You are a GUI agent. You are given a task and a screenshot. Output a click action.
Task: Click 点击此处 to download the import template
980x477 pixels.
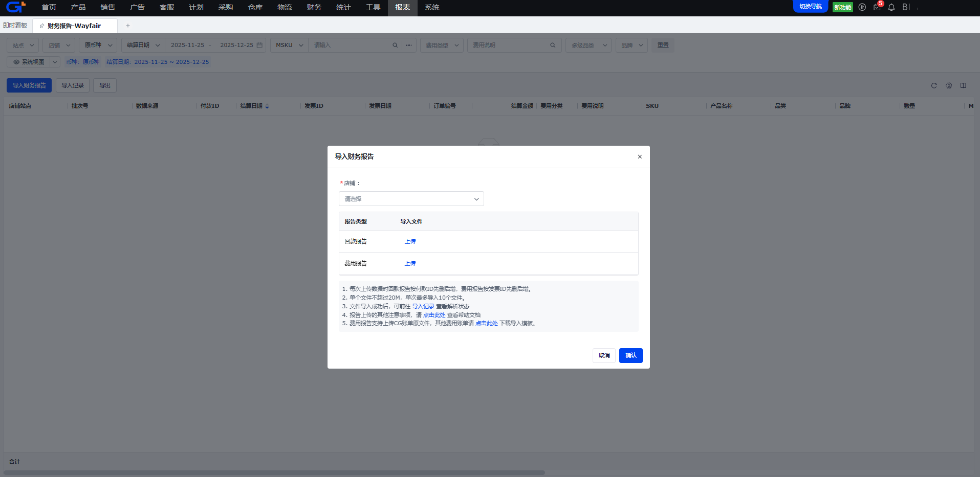(487, 323)
